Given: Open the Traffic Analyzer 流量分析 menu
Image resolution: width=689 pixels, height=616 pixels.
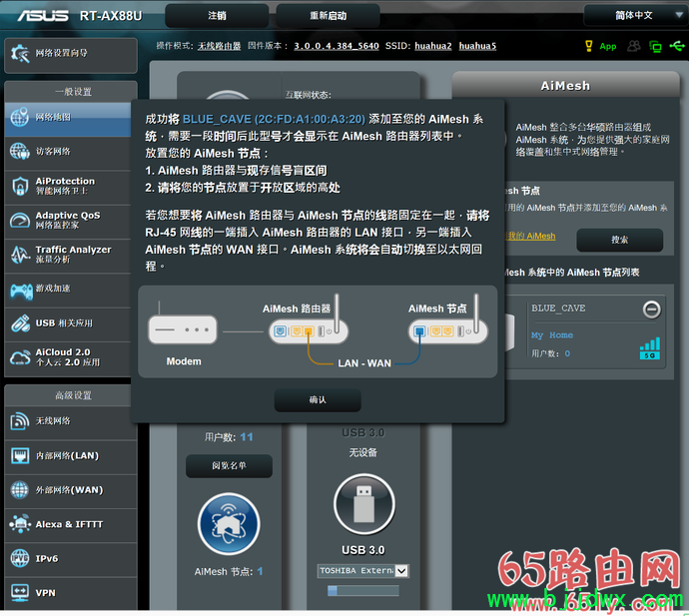Looking at the screenshot, I should pyautogui.click(x=69, y=255).
